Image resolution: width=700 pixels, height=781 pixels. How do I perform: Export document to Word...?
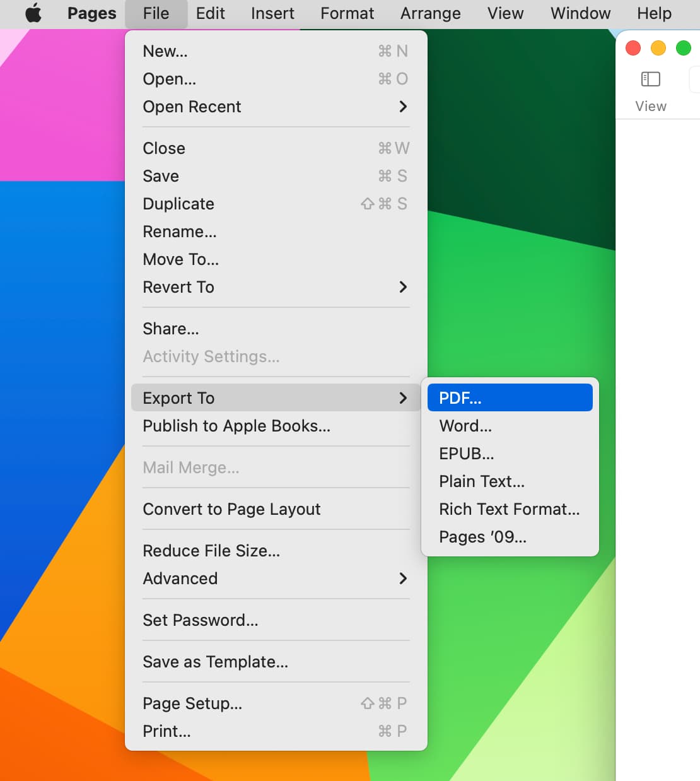tap(510, 426)
